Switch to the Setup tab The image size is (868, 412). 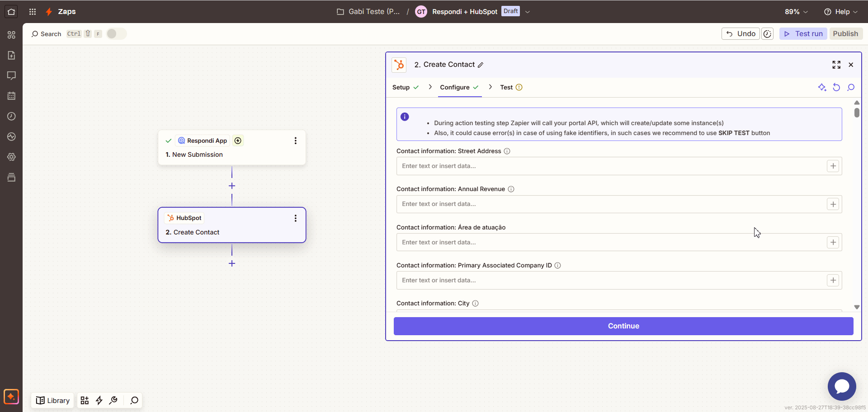point(406,87)
